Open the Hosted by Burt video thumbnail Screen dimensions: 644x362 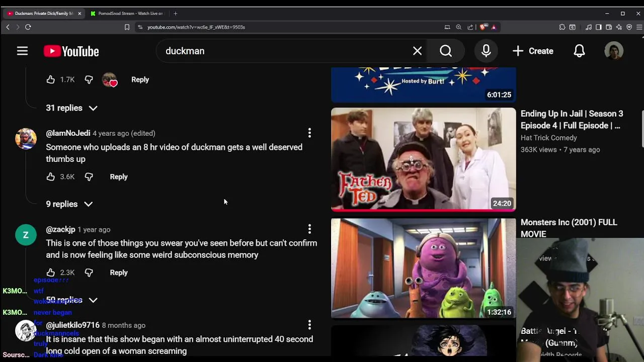pos(424,85)
